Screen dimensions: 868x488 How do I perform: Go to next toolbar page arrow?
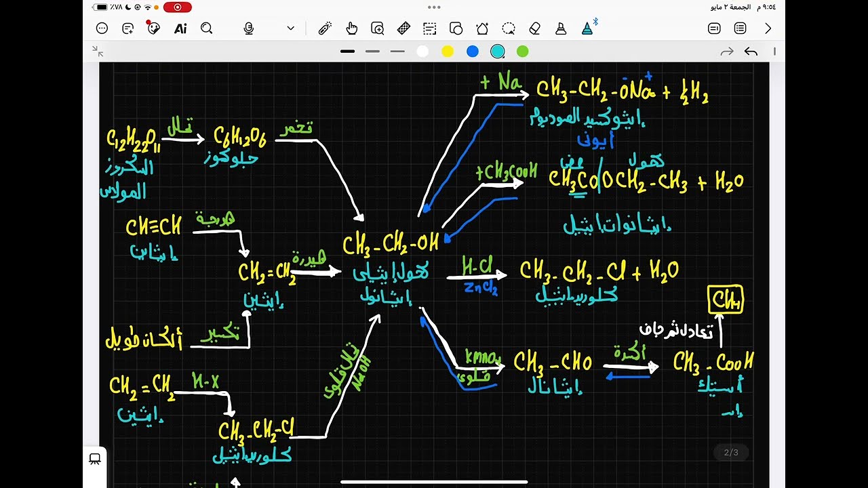[x=768, y=28]
